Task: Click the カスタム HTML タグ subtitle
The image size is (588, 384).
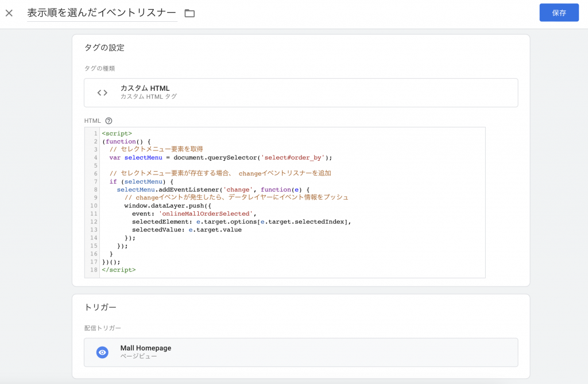Action: 149,97
